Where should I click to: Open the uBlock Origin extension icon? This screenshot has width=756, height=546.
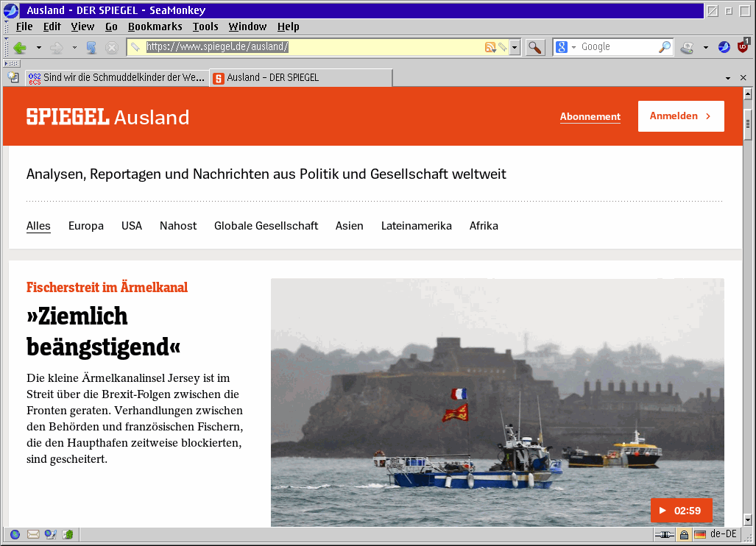click(x=743, y=46)
